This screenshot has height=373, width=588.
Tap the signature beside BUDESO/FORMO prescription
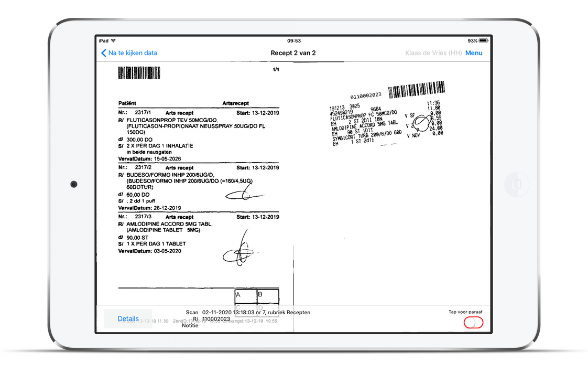coord(245,194)
